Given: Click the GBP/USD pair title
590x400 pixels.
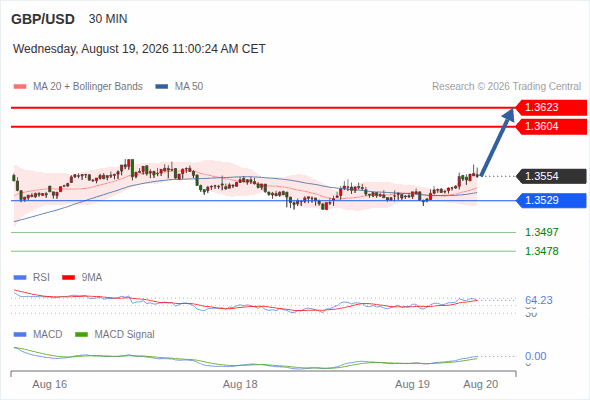Looking at the screenshot, I should 43,19.
